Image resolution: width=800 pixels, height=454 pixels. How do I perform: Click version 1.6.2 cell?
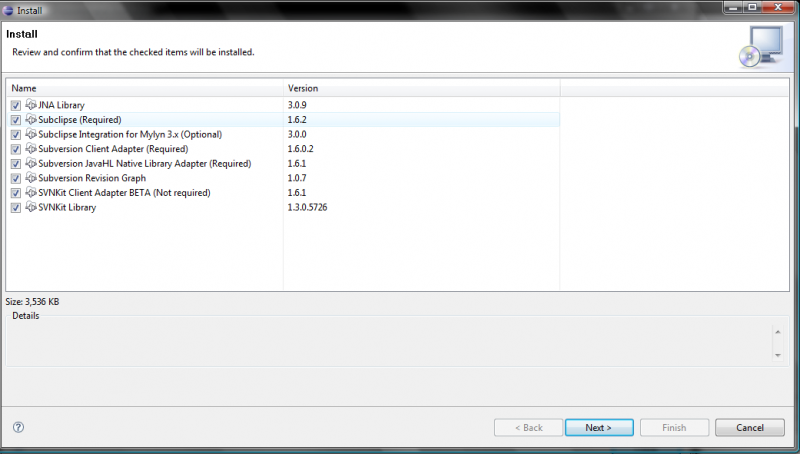pos(297,120)
